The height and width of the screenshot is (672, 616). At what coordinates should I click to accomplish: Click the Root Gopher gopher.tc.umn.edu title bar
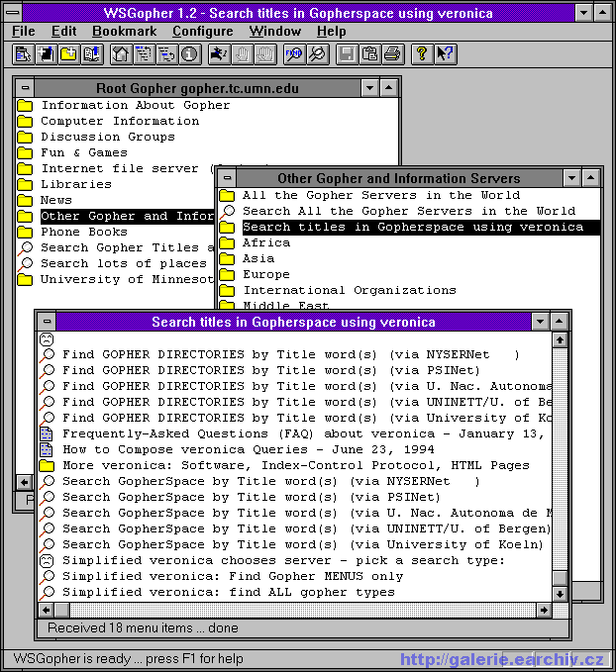[197, 88]
